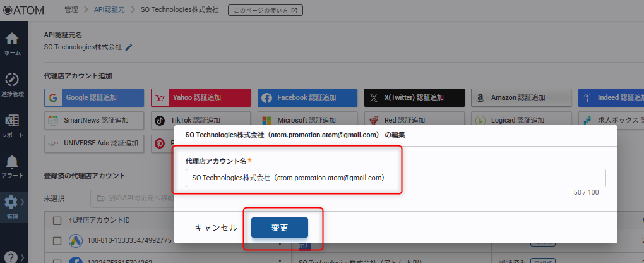Click Google Ads icon in account row
The height and width of the screenshot is (263, 644).
tap(75, 241)
